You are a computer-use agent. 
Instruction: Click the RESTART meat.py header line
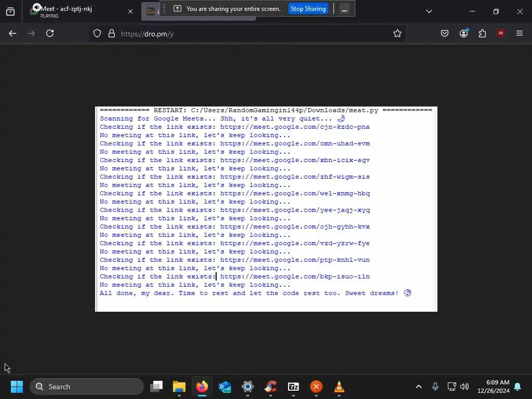266,110
